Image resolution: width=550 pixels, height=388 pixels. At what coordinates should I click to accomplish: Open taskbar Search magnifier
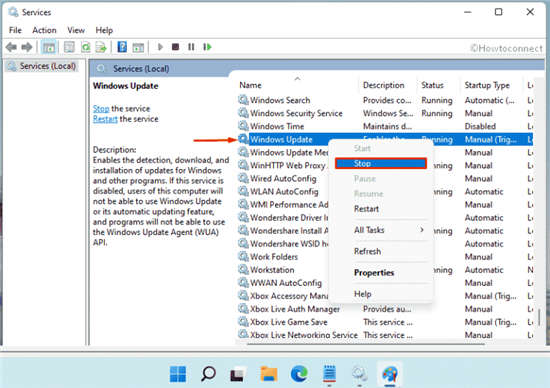(x=208, y=374)
